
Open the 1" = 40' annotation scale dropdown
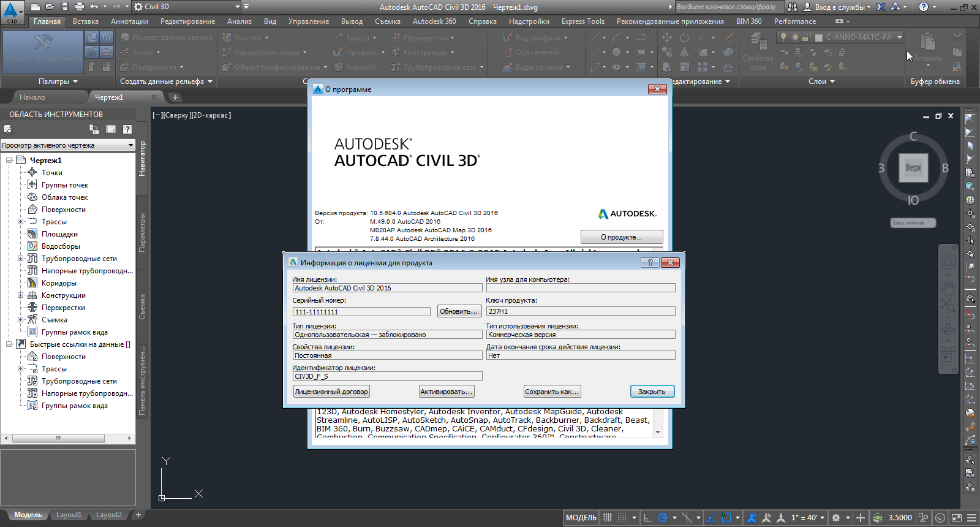[808, 518]
